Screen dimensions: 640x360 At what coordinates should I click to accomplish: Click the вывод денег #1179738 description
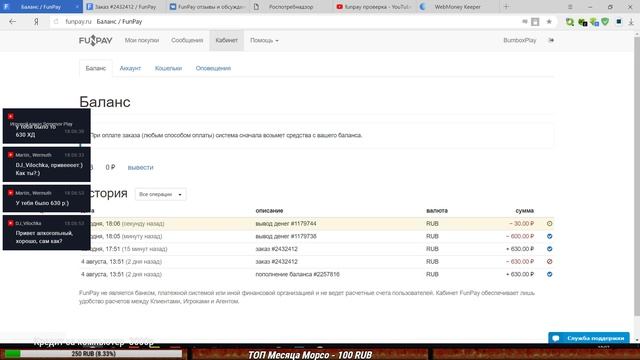tap(286, 236)
